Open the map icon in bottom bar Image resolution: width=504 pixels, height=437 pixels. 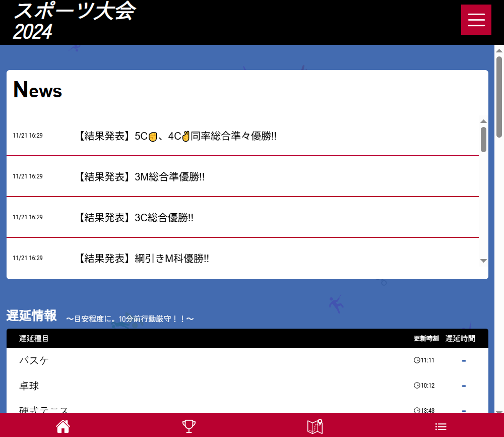[x=315, y=426]
